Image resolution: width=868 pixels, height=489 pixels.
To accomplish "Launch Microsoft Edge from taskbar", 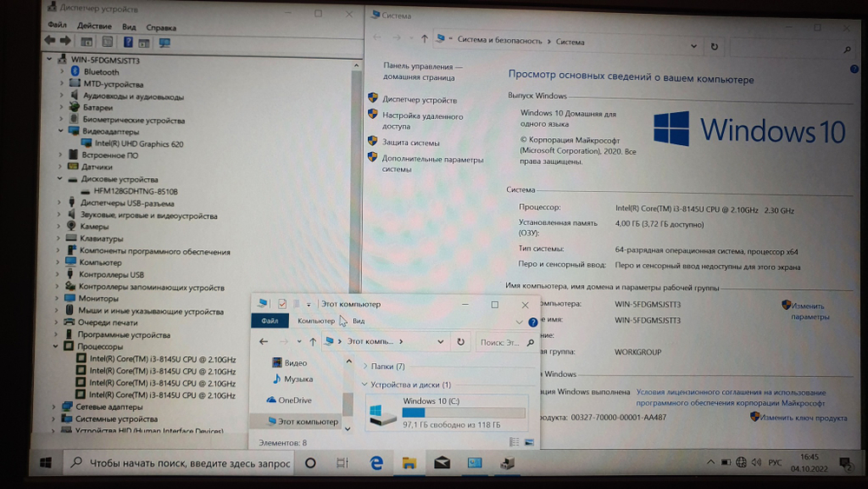I will point(377,463).
